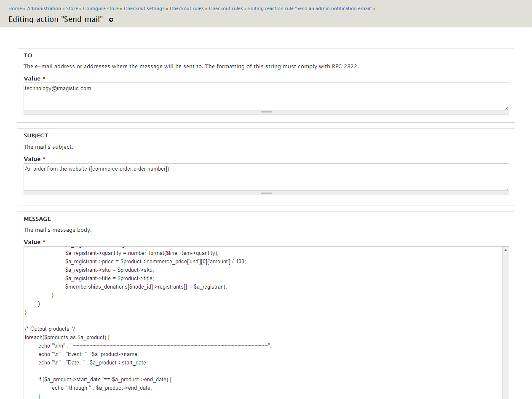Click the corner resize handle of SUBJECT textarea
This screenshot has height=399, width=532.
506,188
